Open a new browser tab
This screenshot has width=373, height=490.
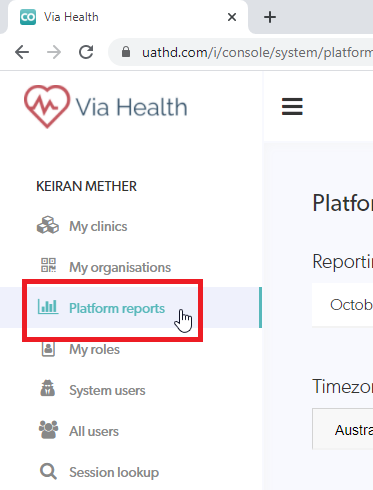(270, 17)
